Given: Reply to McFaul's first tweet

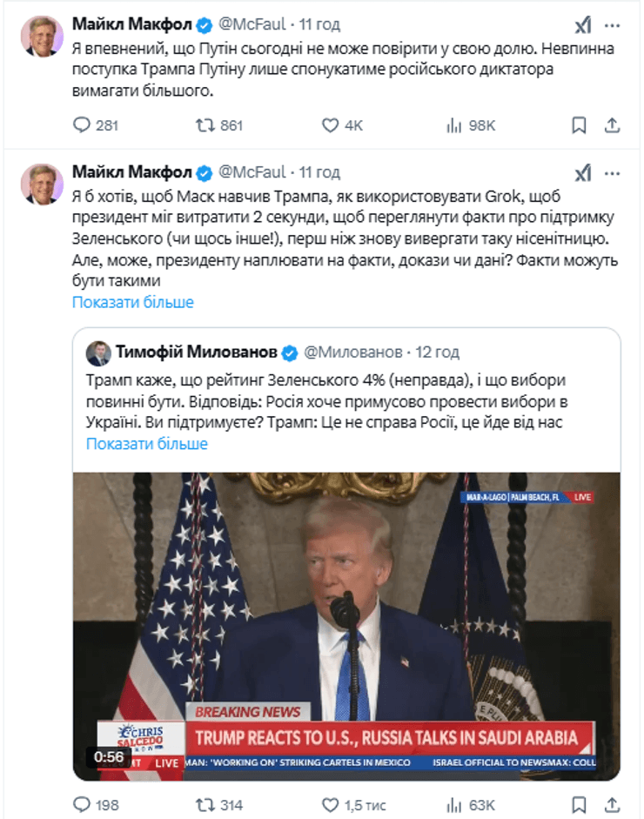Looking at the screenshot, I should tap(83, 125).
